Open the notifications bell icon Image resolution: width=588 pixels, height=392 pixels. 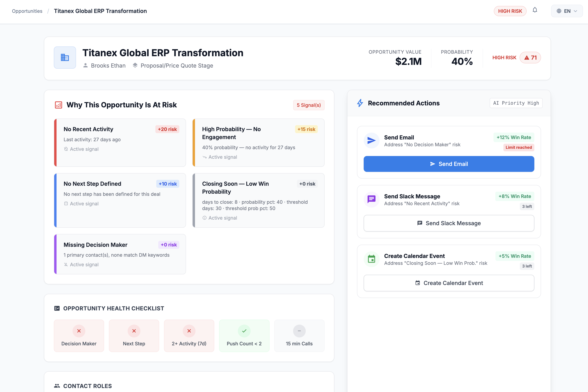coord(535,10)
